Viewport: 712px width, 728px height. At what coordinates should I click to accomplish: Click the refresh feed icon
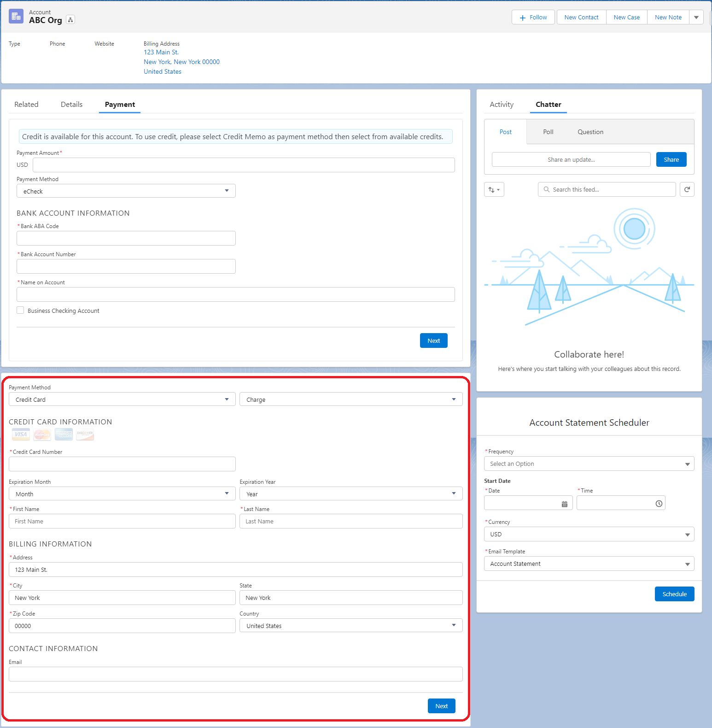(x=687, y=189)
